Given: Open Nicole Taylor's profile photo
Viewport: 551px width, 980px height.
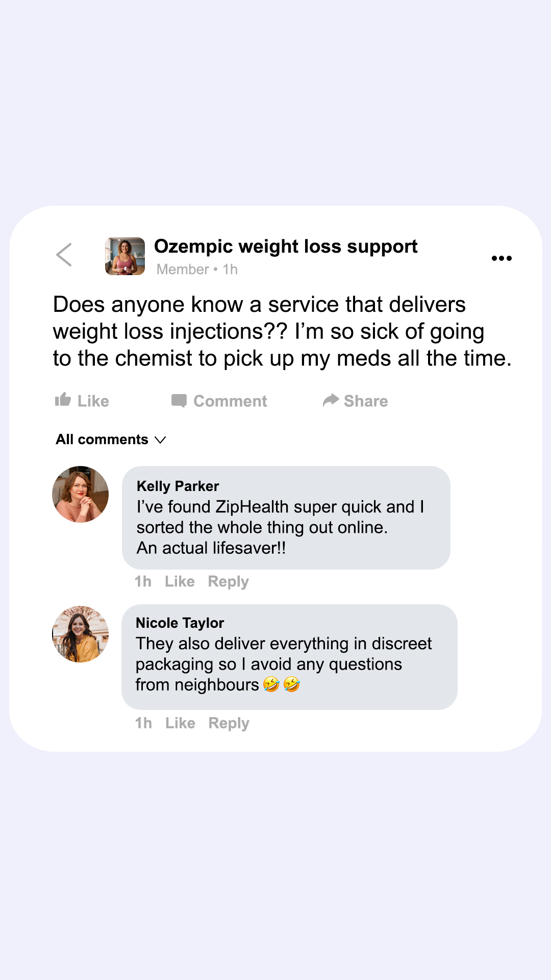Looking at the screenshot, I should click(81, 634).
